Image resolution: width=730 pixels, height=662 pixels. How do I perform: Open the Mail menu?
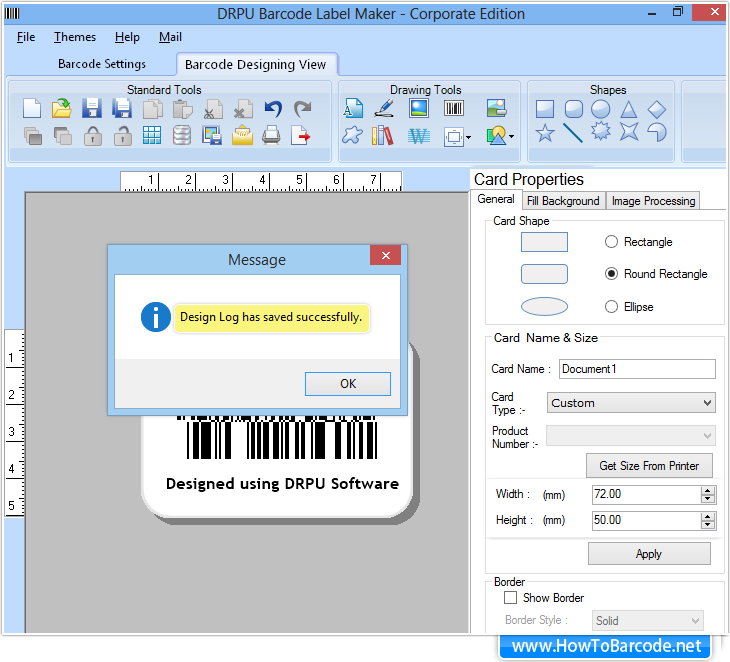click(x=170, y=37)
